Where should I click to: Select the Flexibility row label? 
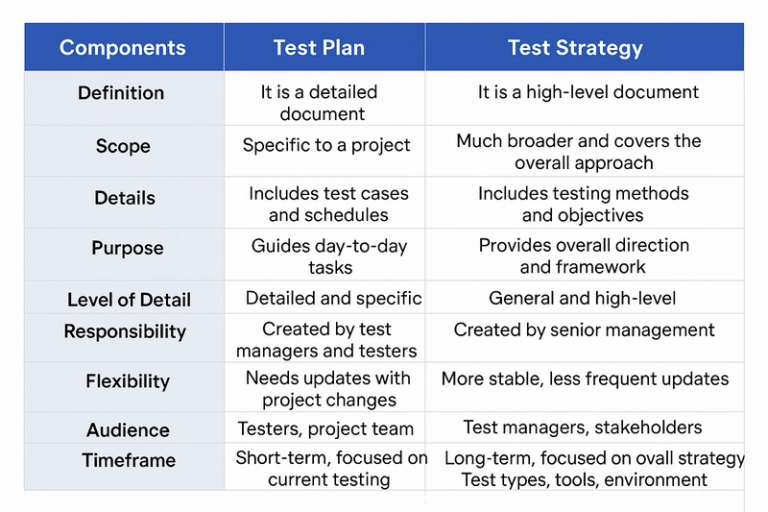pos(128,381)
